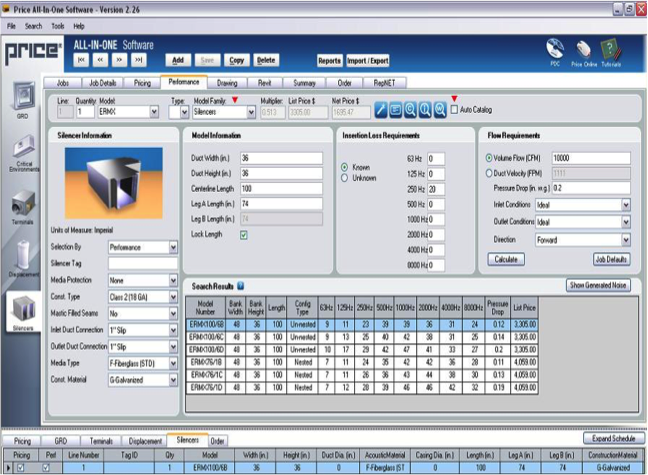Select the Known insertion loss option
The height and width of the screenshot is (475, 648).
coord(344,167)
